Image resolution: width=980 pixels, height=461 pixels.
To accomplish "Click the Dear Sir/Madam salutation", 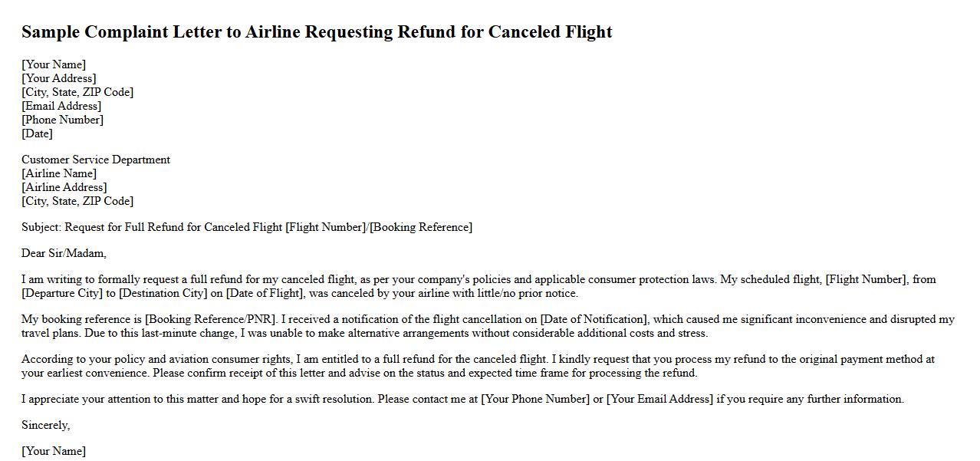I will point(64,253).
